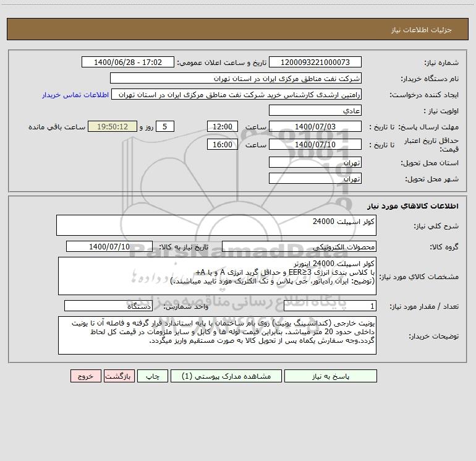Click the شرح کلی نیاز label
The width and height of the screenshot is (476, 461).
click(x=436, y=226)
